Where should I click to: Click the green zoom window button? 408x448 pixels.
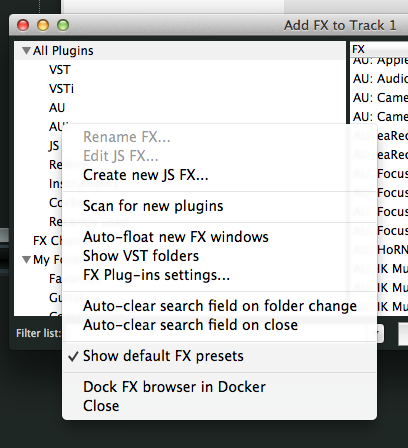tap(63, 25)
